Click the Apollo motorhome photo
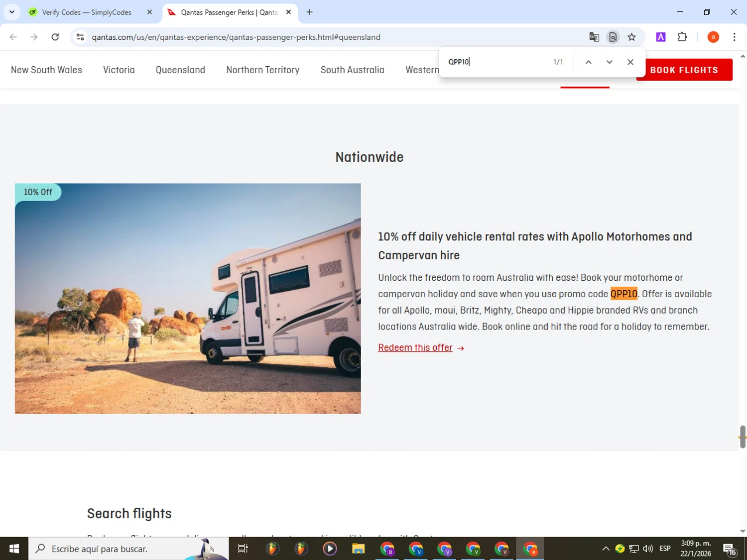 tap(188, 299)
